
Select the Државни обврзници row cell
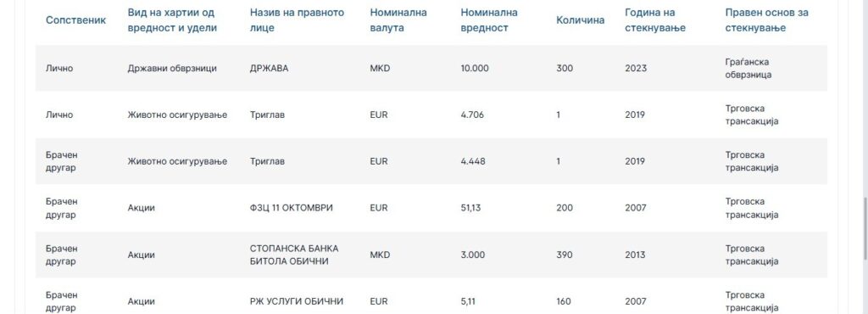point(171,68)
